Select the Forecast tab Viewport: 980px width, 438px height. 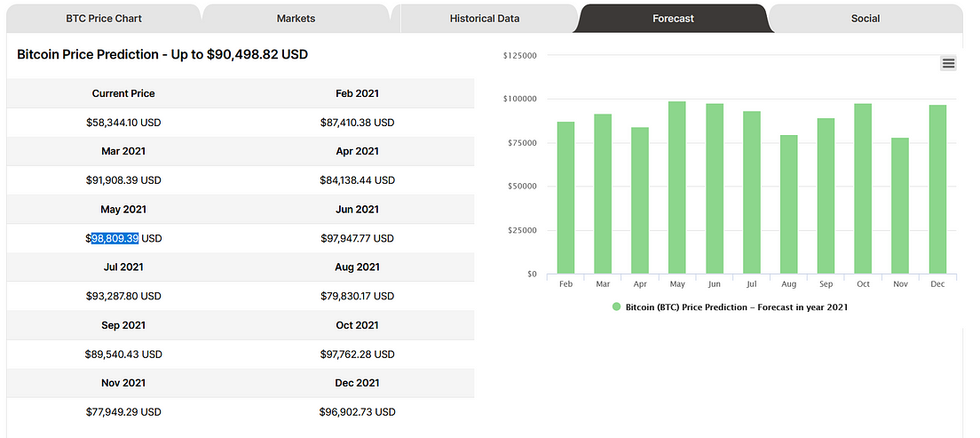pyautogui.click(x=673, y=19)
